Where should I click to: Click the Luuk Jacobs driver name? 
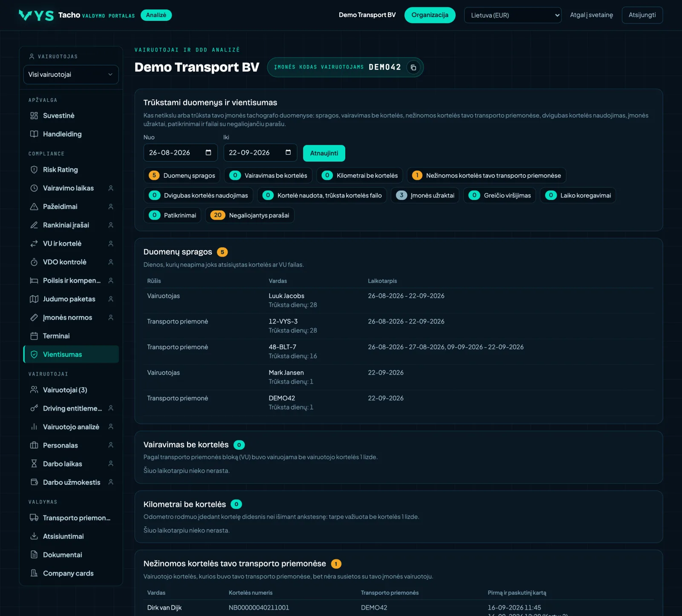286,296
